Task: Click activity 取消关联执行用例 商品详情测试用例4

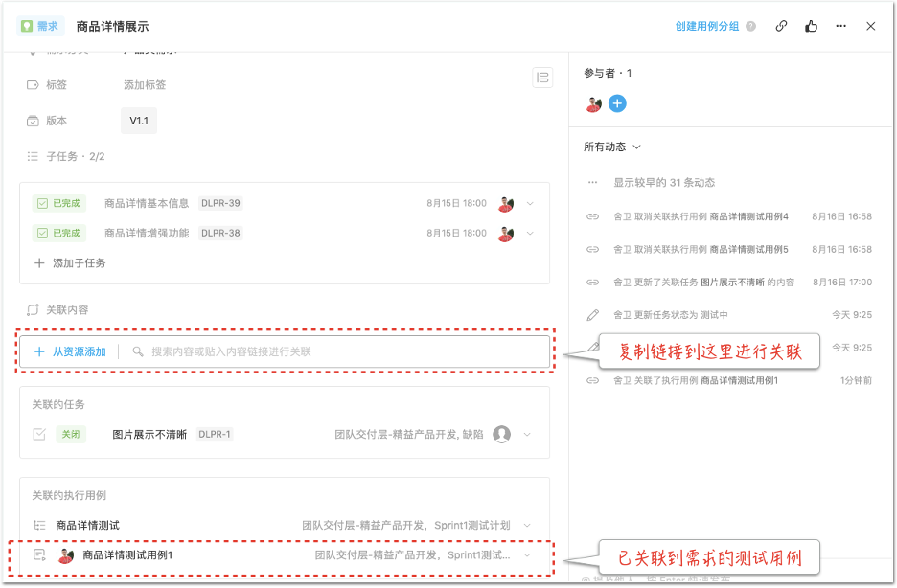Action: [x=701, y=216]
